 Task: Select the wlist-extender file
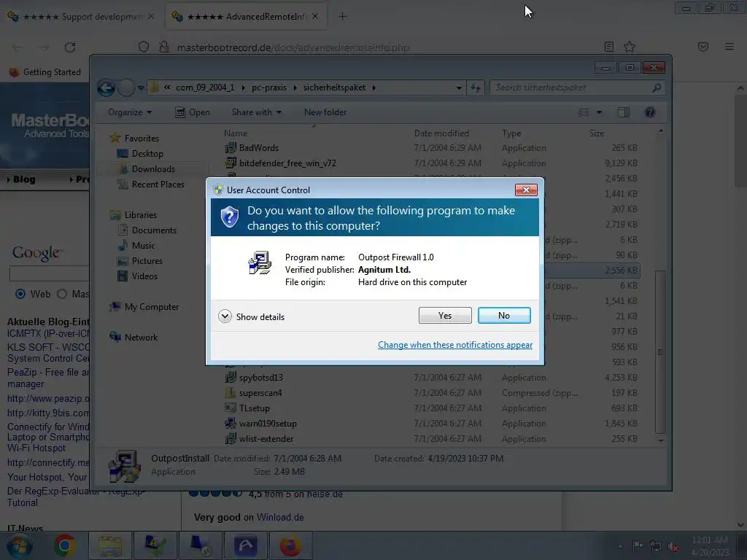tap(266, 438)
